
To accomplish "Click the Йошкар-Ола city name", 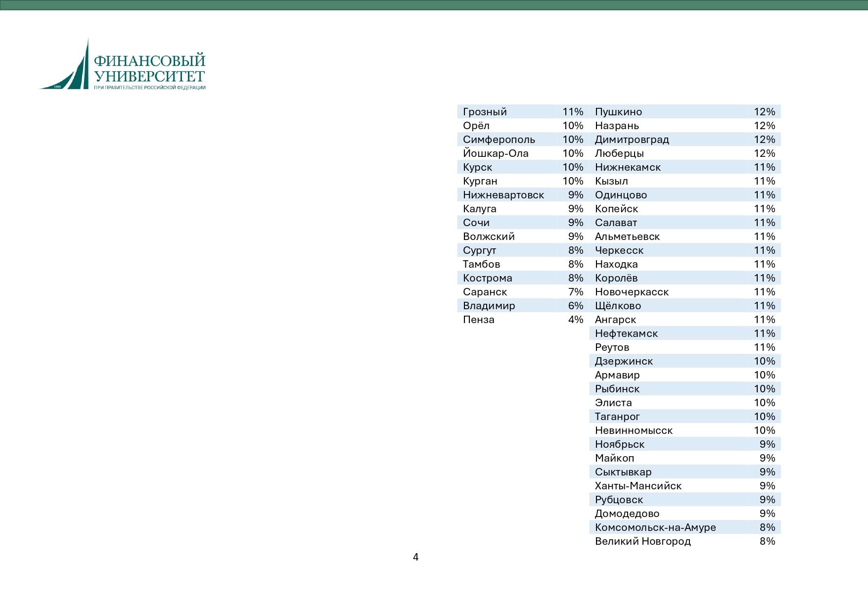I will (496, 153).
